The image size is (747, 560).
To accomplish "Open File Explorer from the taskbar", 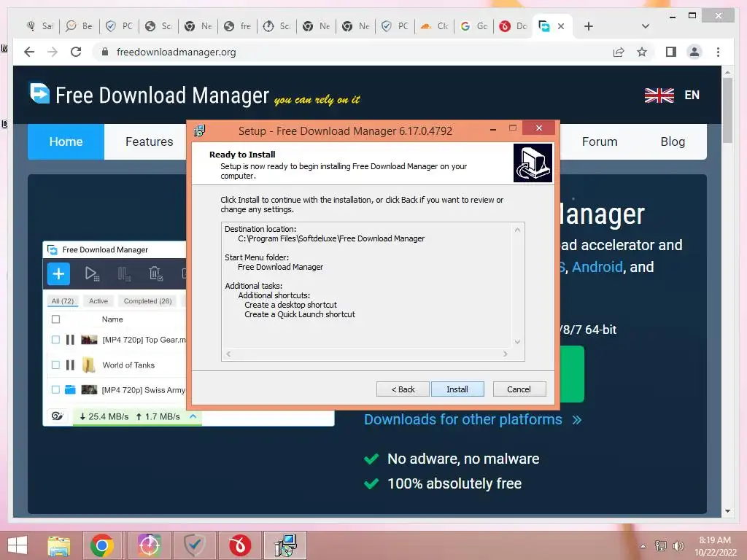I will coord(58,545).
